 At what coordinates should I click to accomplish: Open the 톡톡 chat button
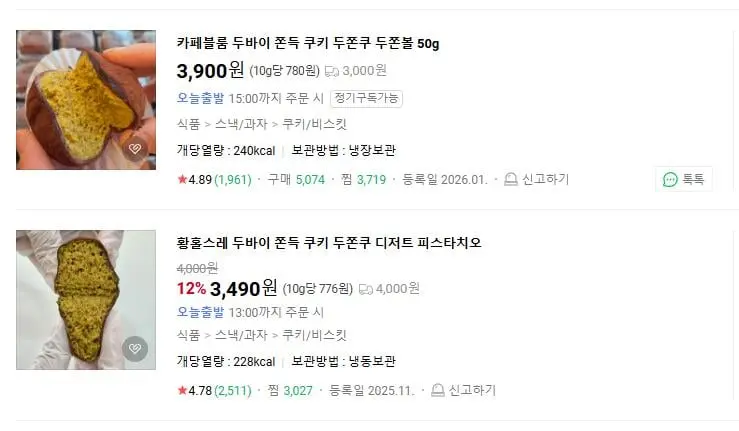point(683,179)
